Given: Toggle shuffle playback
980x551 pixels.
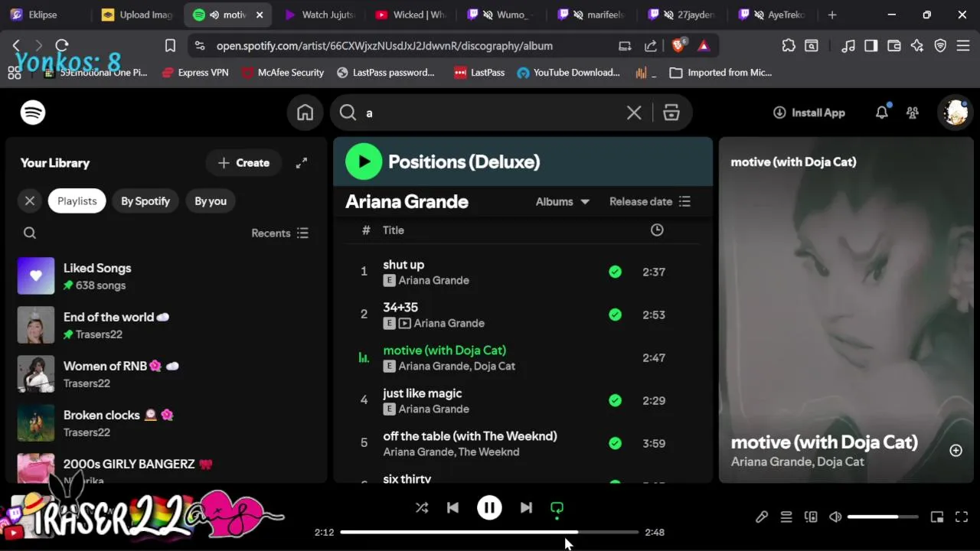Looking at the screenshot, I should (422, 507).
